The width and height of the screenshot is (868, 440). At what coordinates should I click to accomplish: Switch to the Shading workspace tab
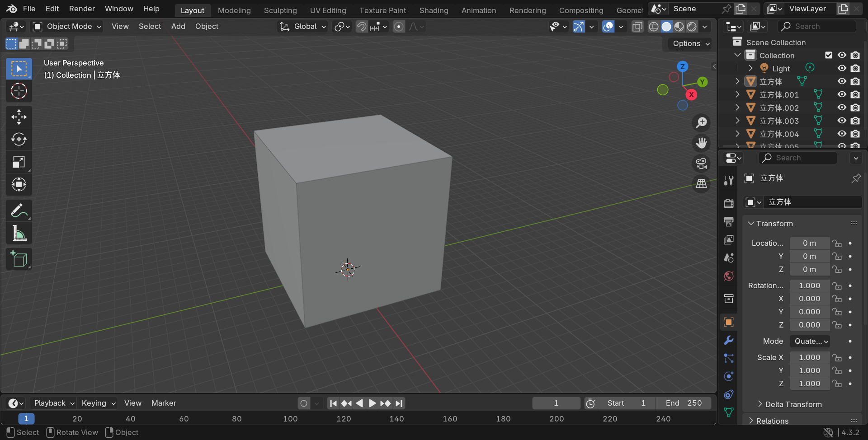434,10
